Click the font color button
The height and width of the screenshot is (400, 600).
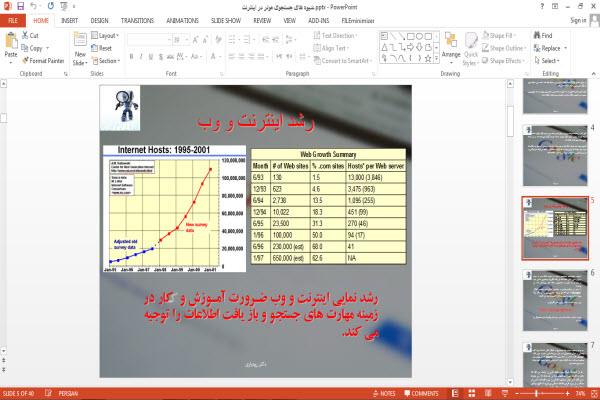[214, 57]
